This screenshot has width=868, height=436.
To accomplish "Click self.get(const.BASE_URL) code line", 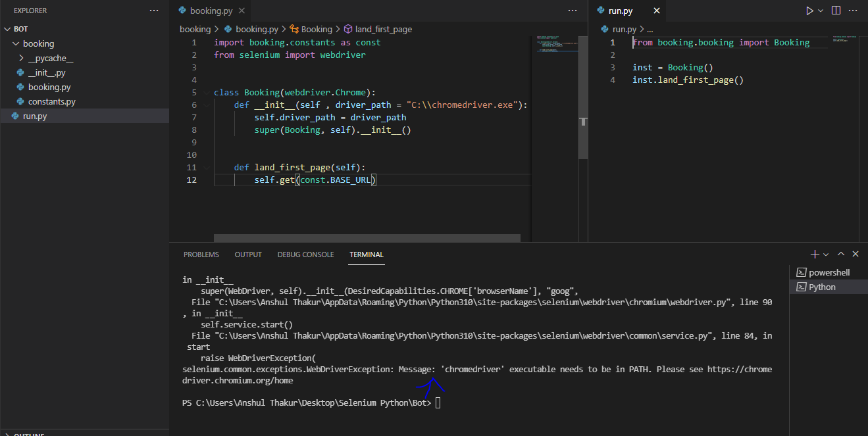I will [315, 180].
